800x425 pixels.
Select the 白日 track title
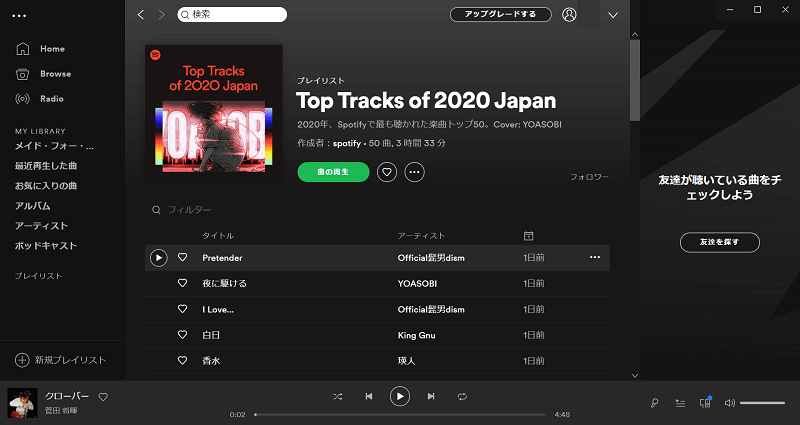[211, 335]
